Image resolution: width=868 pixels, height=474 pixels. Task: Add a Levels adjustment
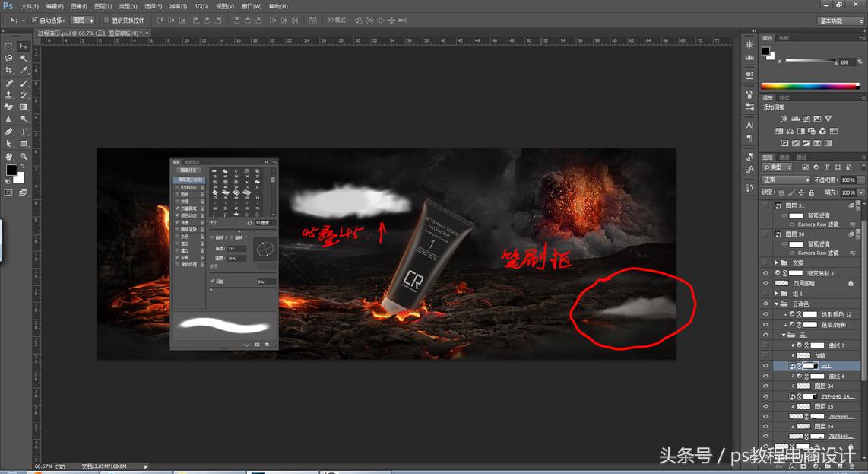[796, 119]
